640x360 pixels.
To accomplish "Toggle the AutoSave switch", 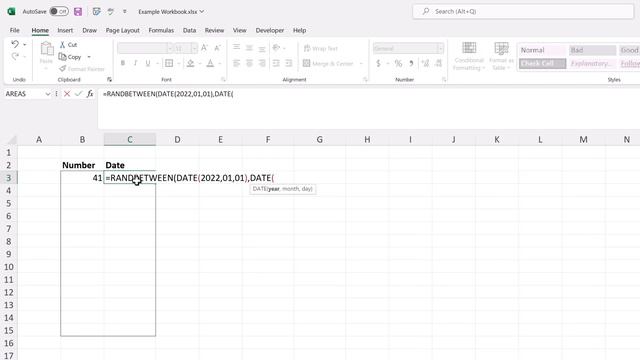I will pos(59,11).
